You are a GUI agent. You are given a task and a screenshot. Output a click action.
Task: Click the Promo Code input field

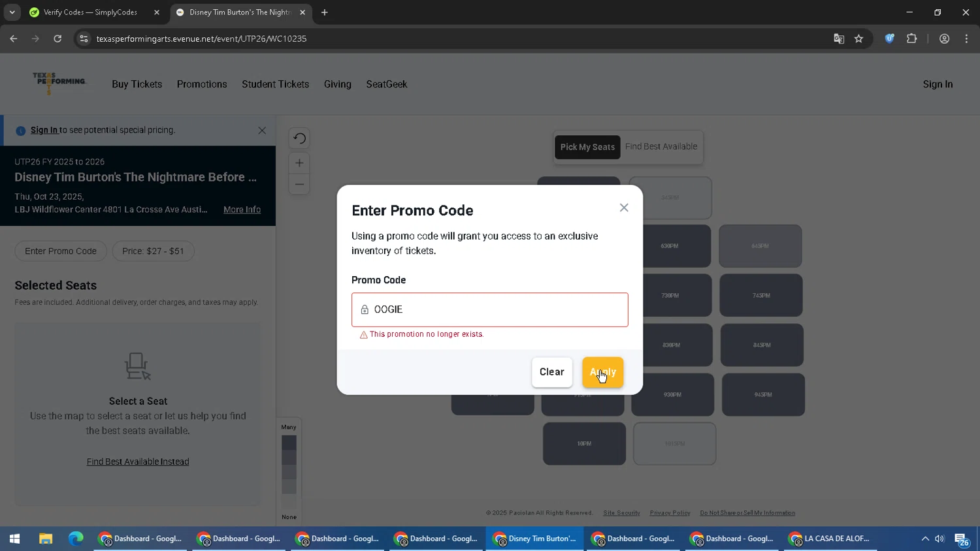[x=490, y=309]
